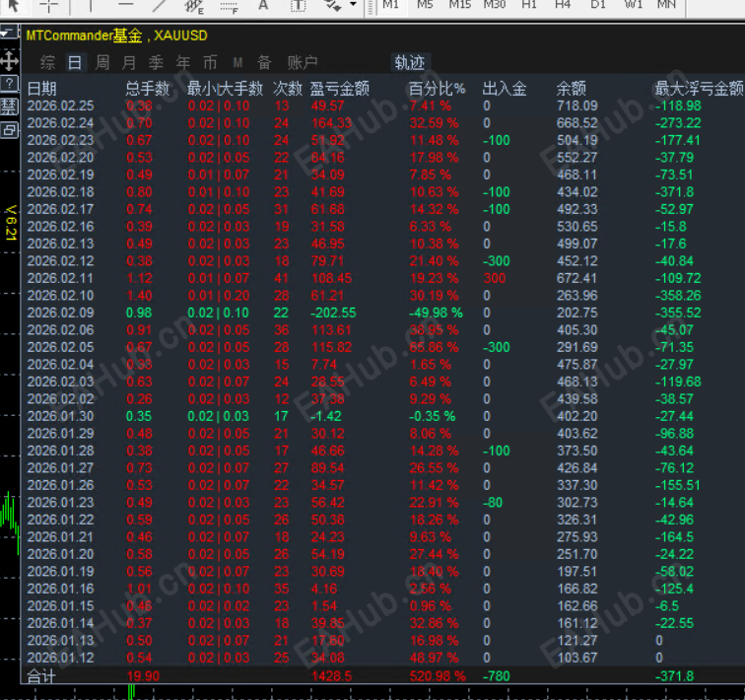The width and height of the screenshot is (745, 700).
Task: Open the question mark help icon
Action: pyautogui.click(x=9, y=83)
